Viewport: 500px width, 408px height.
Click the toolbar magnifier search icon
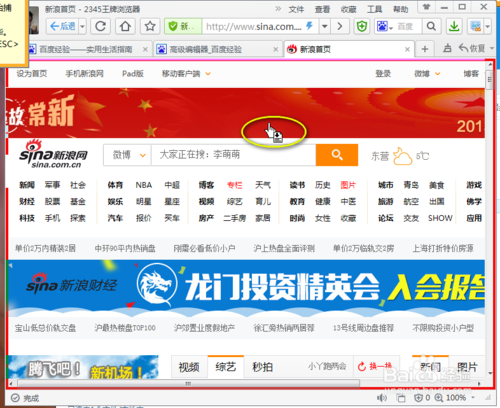[x=431, y=26]
